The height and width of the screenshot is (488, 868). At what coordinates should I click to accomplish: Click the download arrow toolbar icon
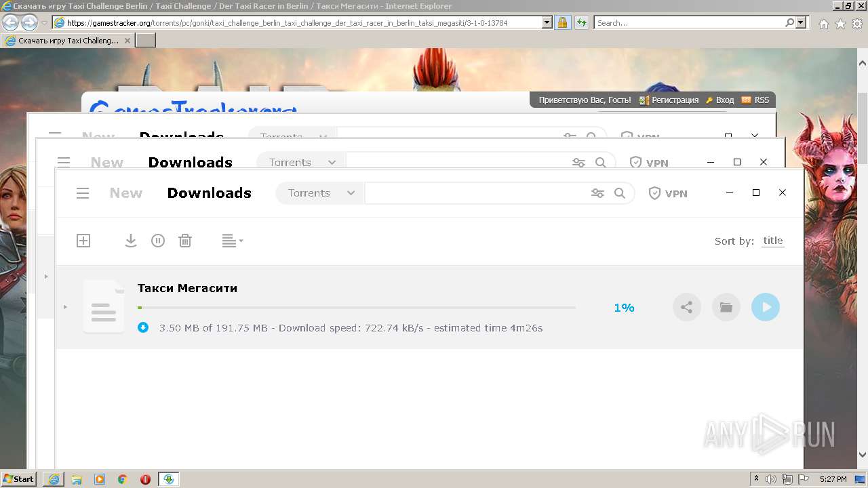[131, 241]
